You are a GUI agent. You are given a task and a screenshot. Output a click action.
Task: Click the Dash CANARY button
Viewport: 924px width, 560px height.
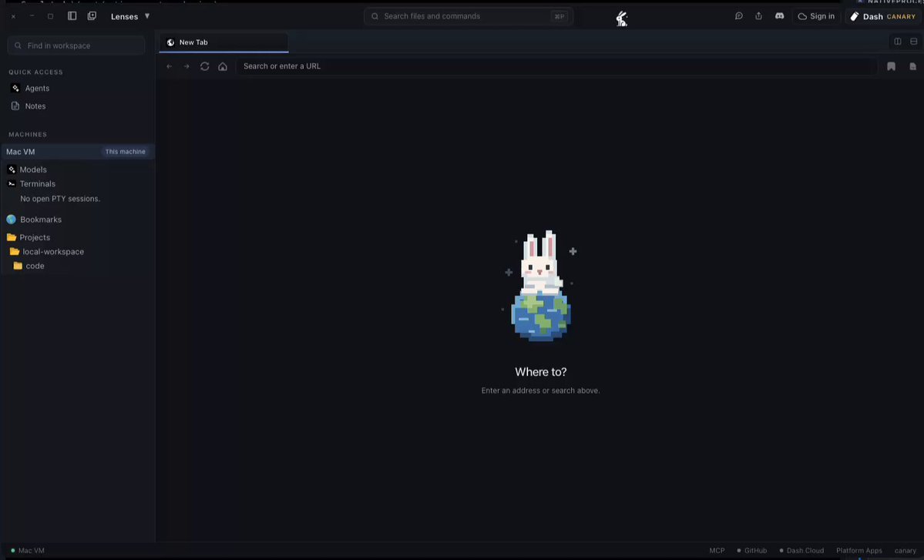point(882,16)
